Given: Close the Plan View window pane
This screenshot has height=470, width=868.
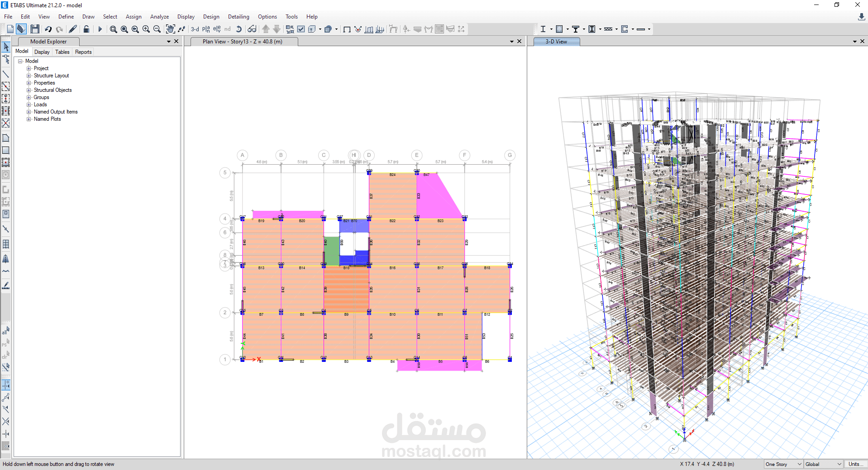Looking at the screenshot, I should pos(520,41).
